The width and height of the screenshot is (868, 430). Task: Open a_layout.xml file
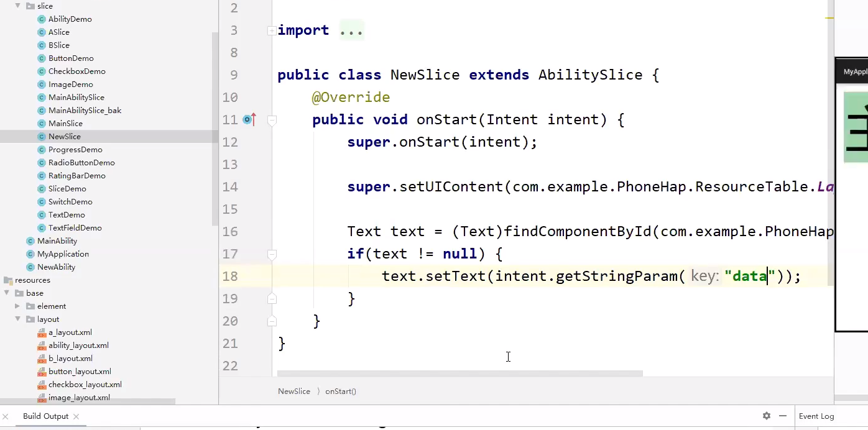click(70, 332)
